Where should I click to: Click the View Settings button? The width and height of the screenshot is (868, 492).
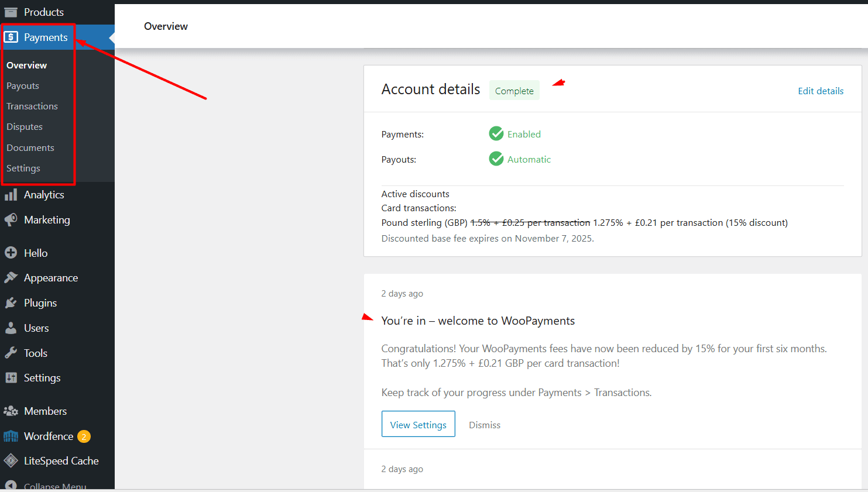(x=418, y=424)
